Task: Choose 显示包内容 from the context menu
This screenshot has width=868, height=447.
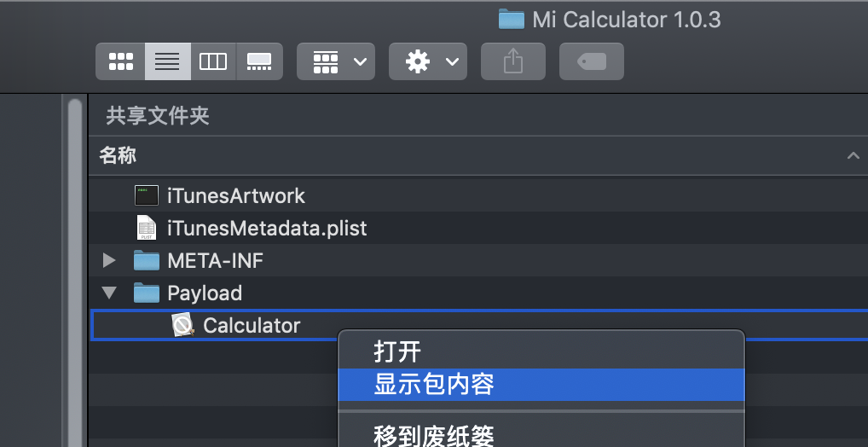Action: pos(434,384)
